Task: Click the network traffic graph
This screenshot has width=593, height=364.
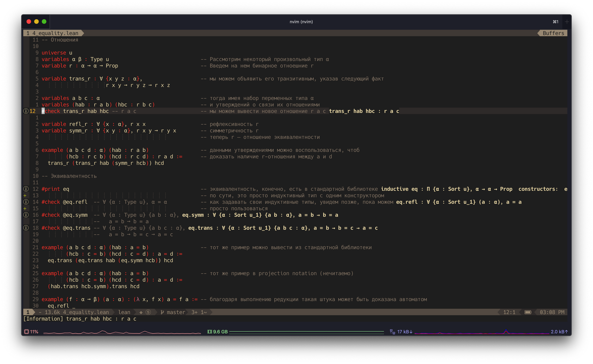Action: (x=482, y=332)
